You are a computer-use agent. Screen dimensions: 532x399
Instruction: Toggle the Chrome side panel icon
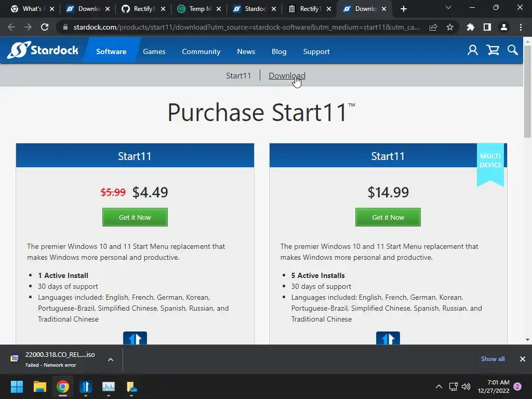tap(487, 27)
